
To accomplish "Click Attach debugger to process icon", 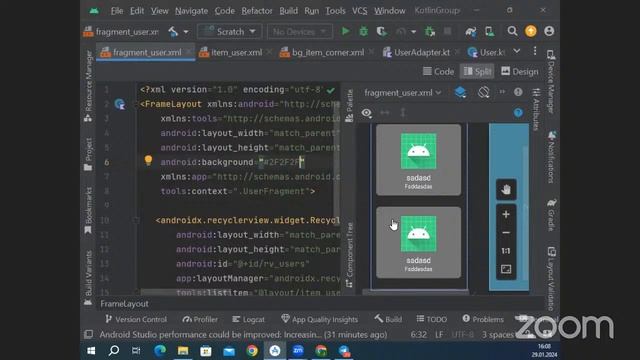I will (429, 31).
